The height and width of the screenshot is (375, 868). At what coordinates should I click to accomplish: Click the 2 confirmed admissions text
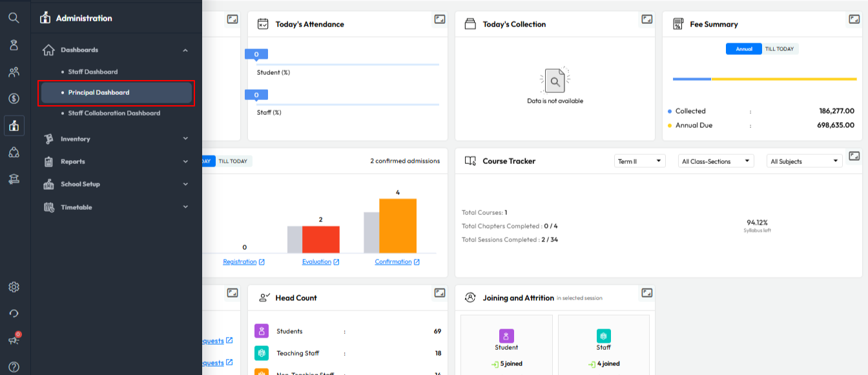coord(405,161)
